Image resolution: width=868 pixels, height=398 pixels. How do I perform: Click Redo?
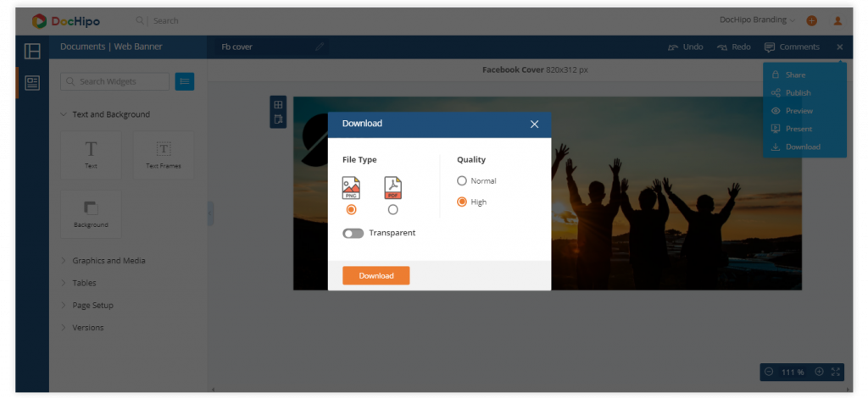click(x=733, y=47)
